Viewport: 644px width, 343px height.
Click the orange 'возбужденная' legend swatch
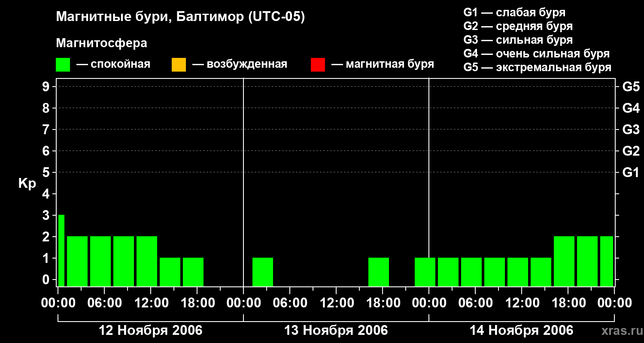[179, 65]
